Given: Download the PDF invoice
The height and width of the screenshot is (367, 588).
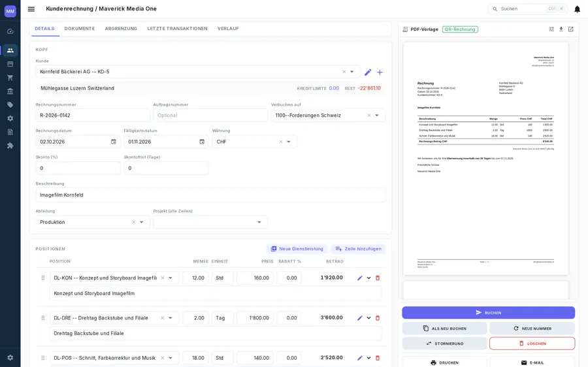Looking at the screenshot, I should pyautogui.click(x=561, y=29).
